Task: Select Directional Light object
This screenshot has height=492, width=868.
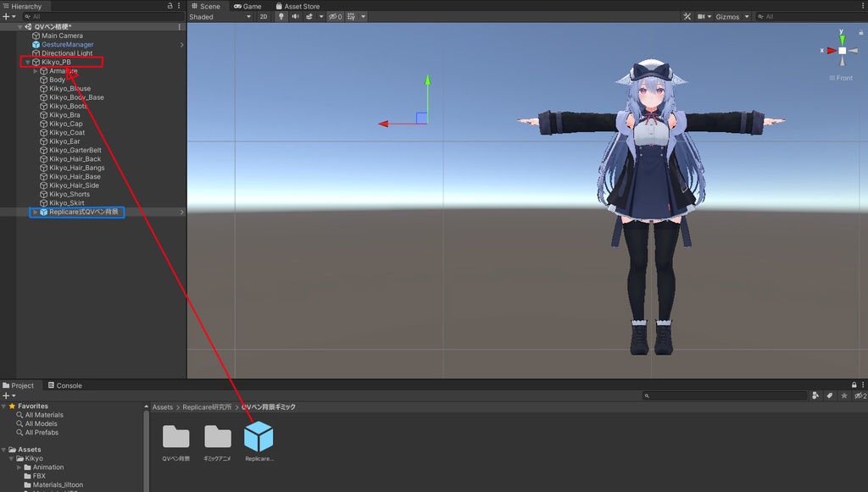Action: [67, 53]
